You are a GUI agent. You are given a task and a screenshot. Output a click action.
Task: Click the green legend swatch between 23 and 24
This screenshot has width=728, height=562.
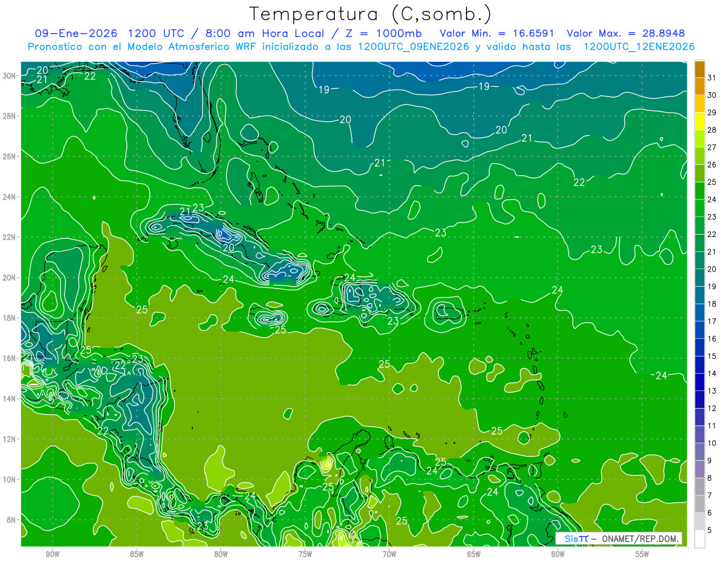699,209
